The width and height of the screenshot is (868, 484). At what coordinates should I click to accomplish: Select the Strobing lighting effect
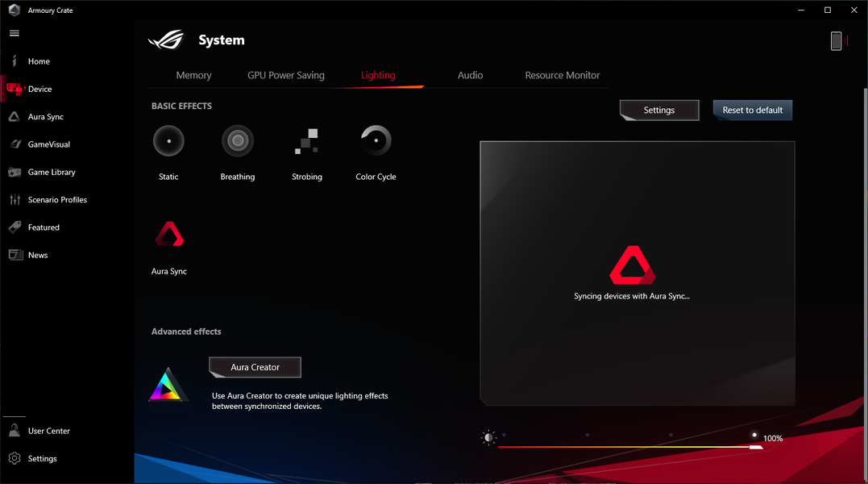point(306,141)
